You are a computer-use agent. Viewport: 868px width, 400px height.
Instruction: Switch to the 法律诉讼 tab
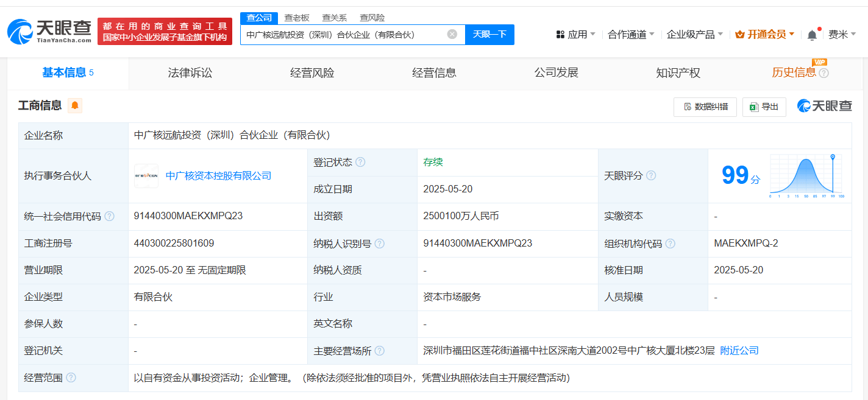190,73
